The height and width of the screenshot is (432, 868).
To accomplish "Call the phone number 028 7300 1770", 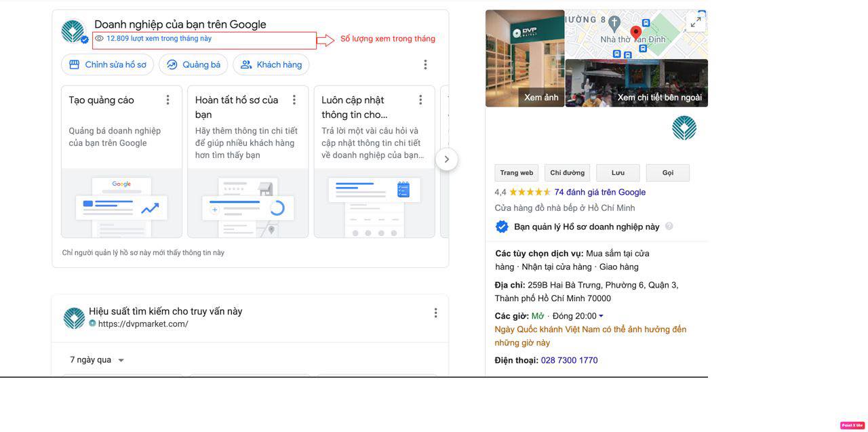I will [x=569, y=360].
